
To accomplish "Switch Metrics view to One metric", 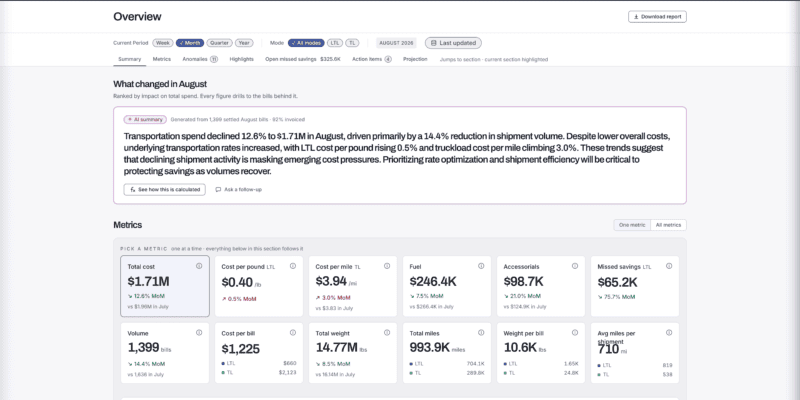I will [x=632, y=225].
